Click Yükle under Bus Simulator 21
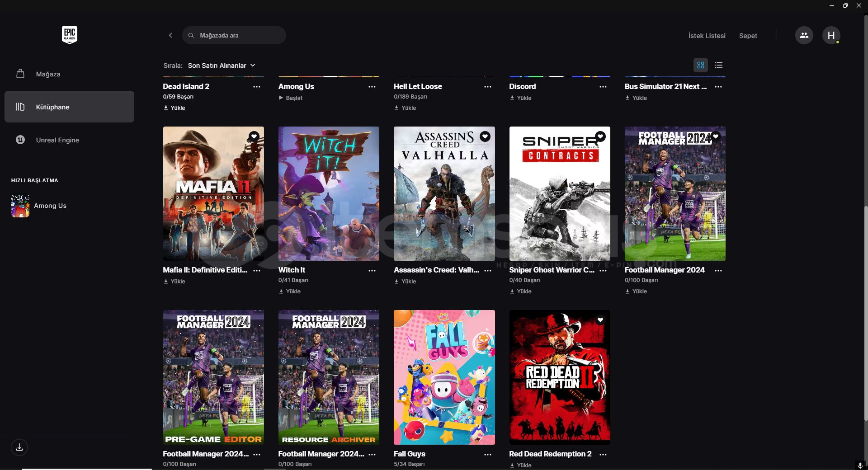 click(636, 98)
